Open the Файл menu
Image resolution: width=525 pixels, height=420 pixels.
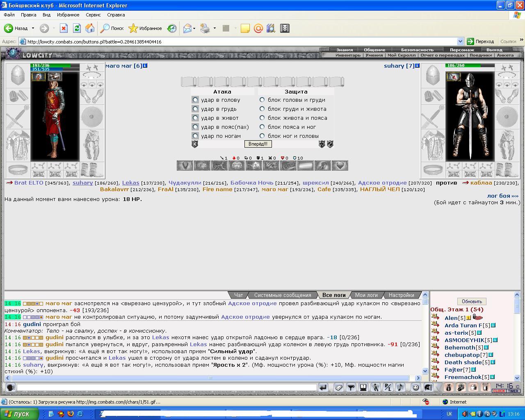pyautogui.click(x=9, y=15)
